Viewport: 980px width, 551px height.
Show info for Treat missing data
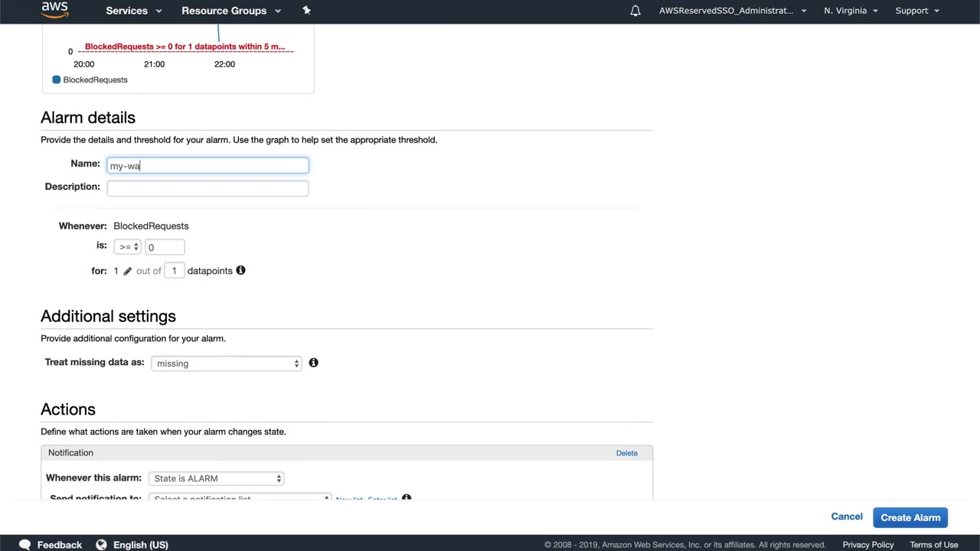313,363
